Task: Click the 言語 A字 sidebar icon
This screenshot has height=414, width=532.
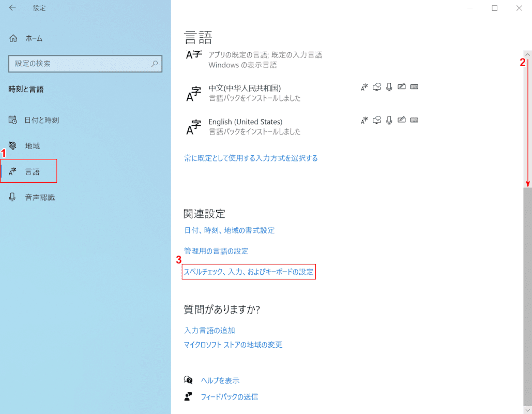Action: 12,171
